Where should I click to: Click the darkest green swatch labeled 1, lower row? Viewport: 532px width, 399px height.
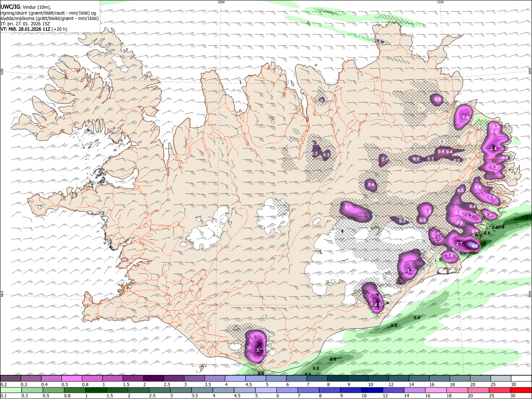(96, 390)
